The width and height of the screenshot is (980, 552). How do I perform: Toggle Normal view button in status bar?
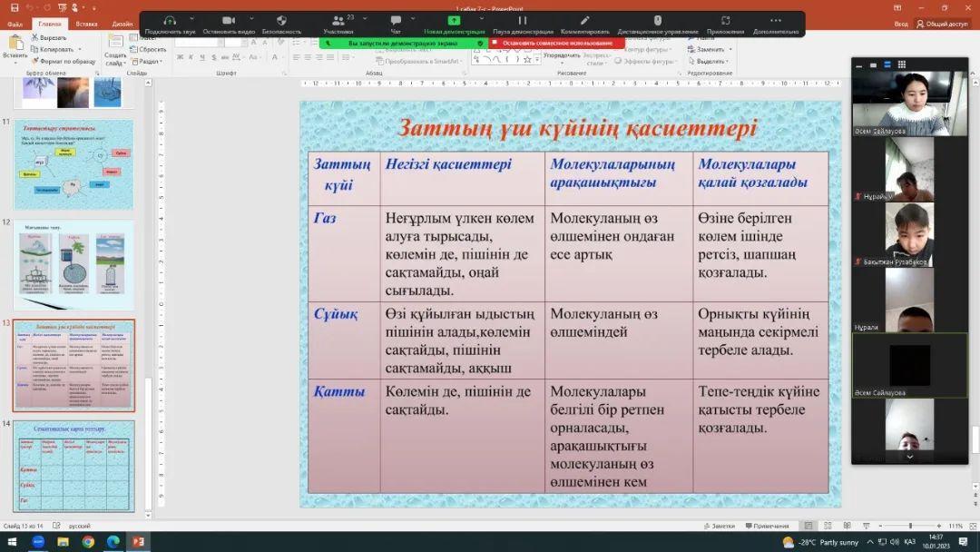808,526
